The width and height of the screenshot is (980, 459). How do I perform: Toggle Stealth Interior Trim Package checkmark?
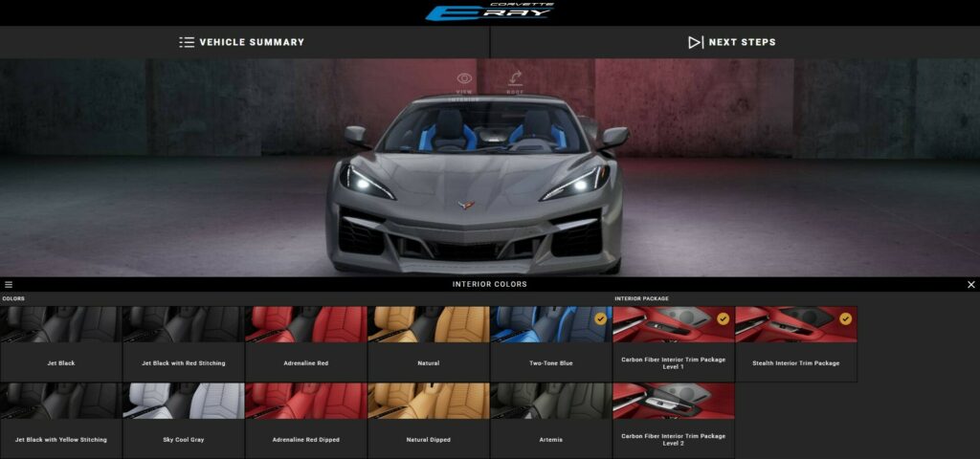[845, 318]
